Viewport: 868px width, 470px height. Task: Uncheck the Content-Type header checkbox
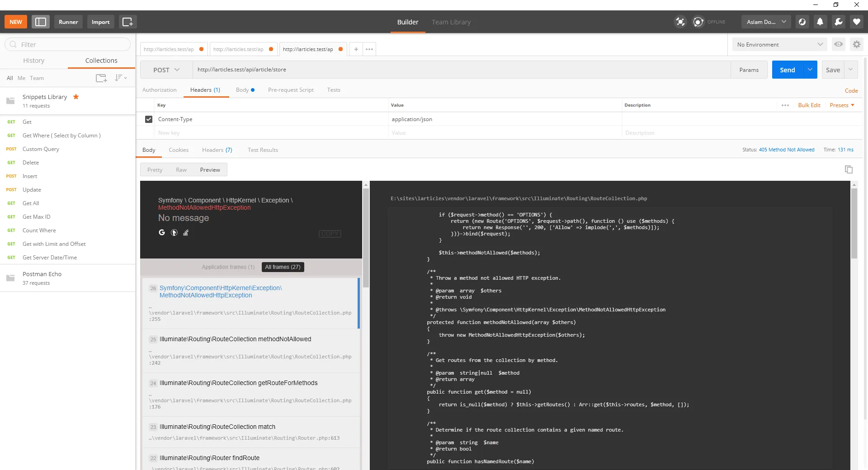[148, 119]
